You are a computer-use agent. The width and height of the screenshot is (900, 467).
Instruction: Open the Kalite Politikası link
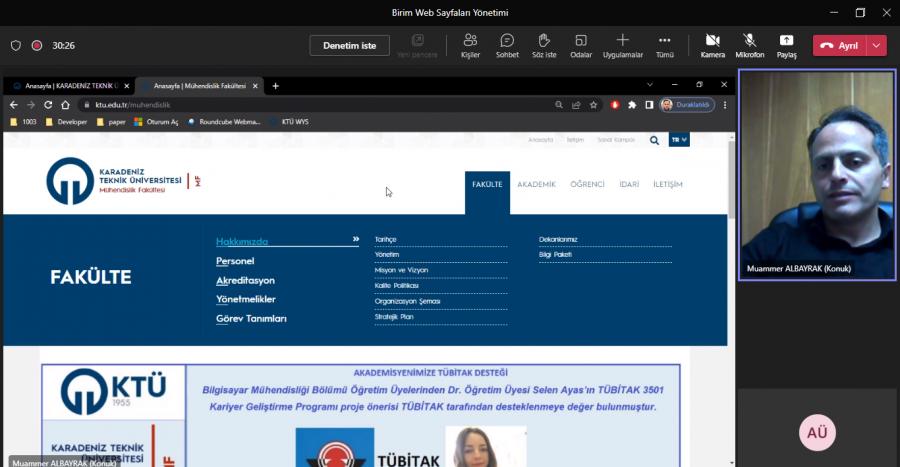[x=397, y=286]
